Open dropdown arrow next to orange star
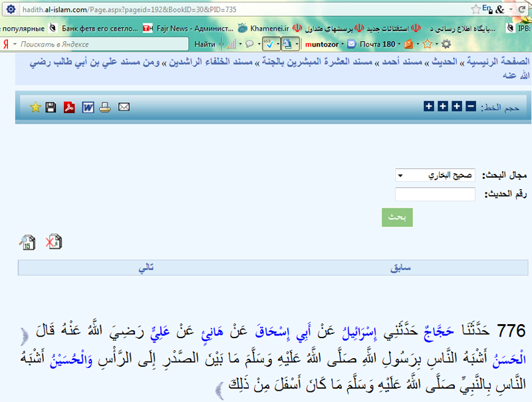The height and width of the screenshot is (402, 532). click(437, 44)
